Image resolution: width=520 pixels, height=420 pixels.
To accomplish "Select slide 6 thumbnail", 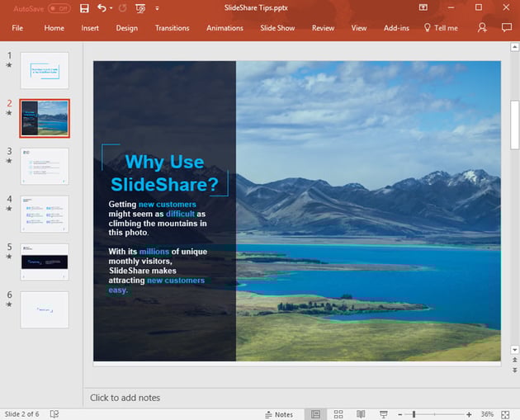I will click(45, 309).
